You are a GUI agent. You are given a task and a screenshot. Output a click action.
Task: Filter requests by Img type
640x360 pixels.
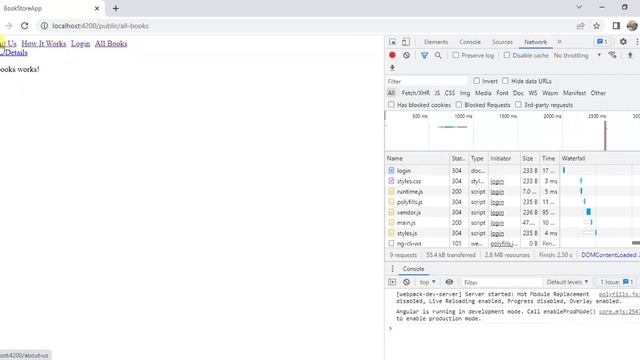pyautogui.click(x=465, y=93)
